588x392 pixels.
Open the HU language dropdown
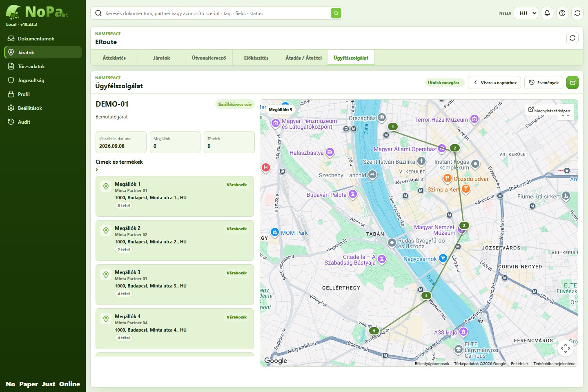526,13
